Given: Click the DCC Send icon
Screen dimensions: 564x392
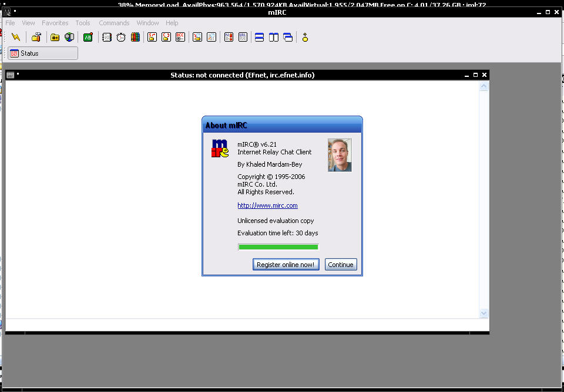Looking at the screenshot, I should [152, 37].
